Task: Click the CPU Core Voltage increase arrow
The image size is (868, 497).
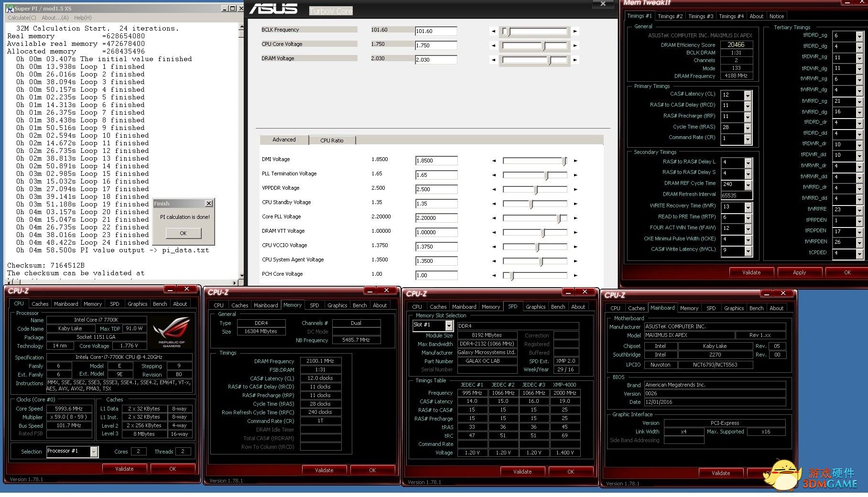Action: (x=575, y=46)
